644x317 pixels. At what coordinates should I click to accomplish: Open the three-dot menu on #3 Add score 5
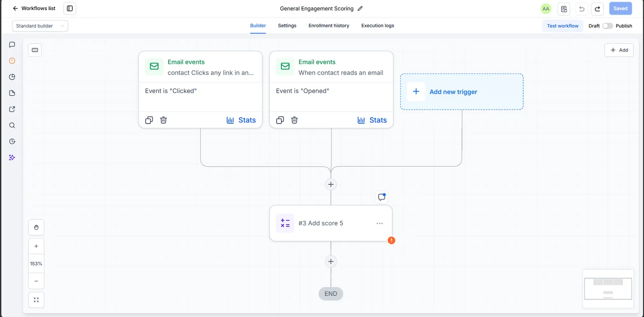(x=380, y=223)
